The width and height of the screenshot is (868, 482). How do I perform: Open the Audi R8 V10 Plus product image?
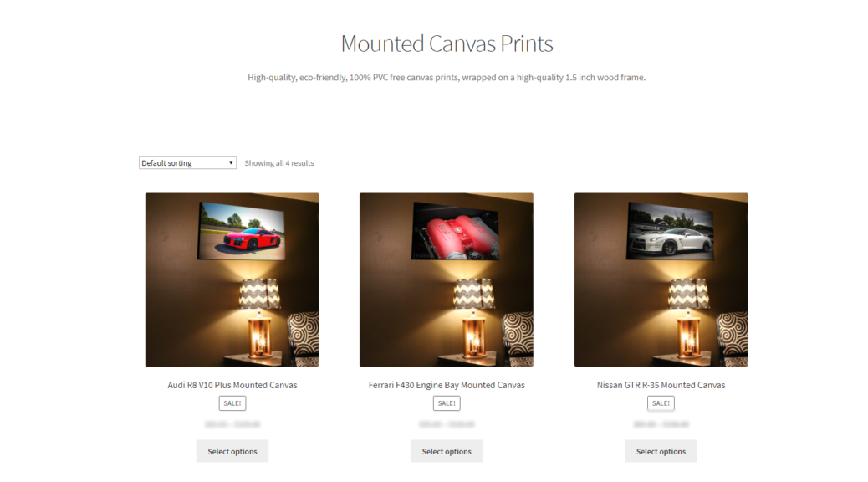coord(232,279)
